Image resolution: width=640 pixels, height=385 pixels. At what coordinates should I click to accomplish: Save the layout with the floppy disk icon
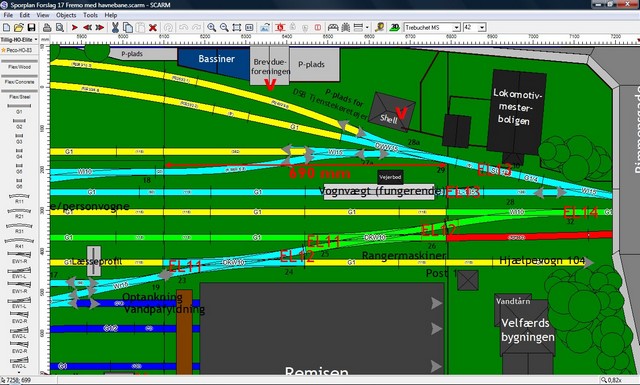31,27
